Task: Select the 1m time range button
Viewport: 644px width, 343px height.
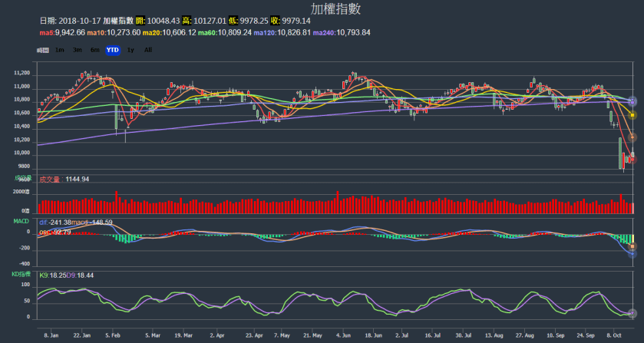Action: pos(60,50)
